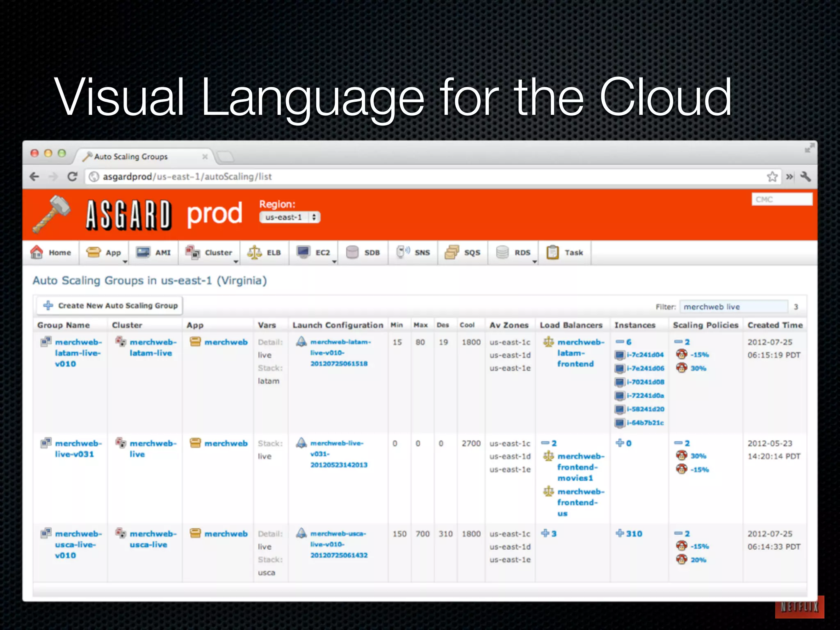Close the Auto Scaling Groups tab
Screen dimensions: 840x630
click(205, 157)
